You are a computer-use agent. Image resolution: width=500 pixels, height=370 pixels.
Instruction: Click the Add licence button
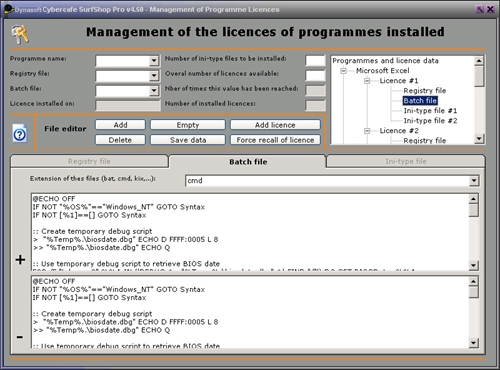[275, 125]
